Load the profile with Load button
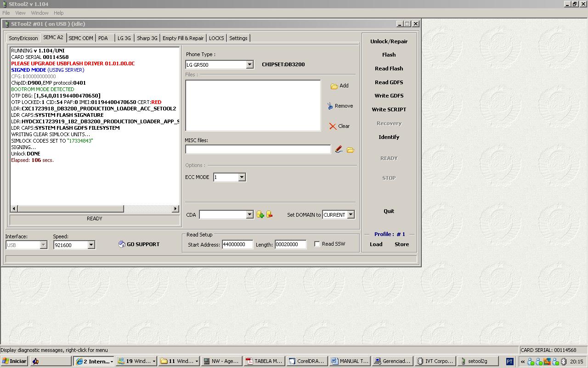The width and height of the screenshot is (588, 368). 376,244
